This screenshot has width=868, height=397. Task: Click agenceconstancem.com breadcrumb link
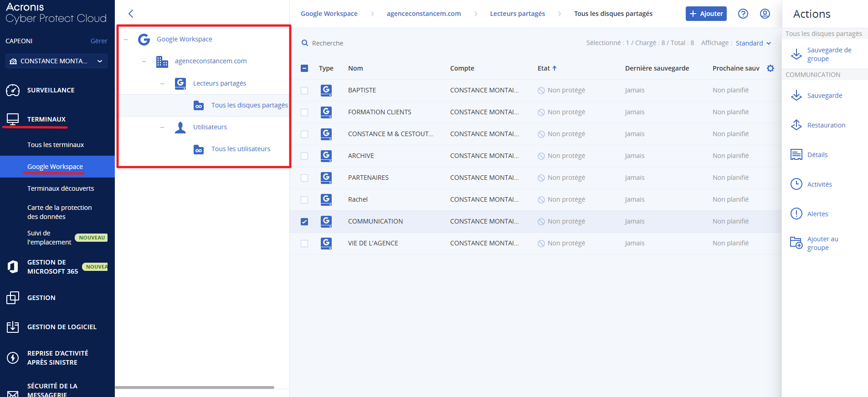(x=424, y=14)
